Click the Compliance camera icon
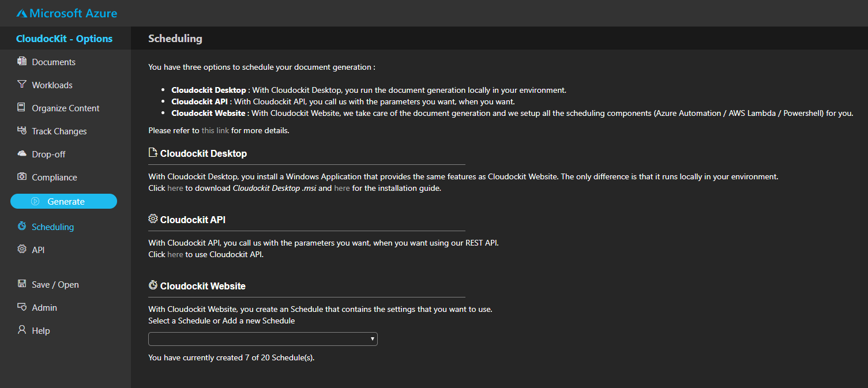Viewport: 868px width, 388px height. tap(22, 176)
